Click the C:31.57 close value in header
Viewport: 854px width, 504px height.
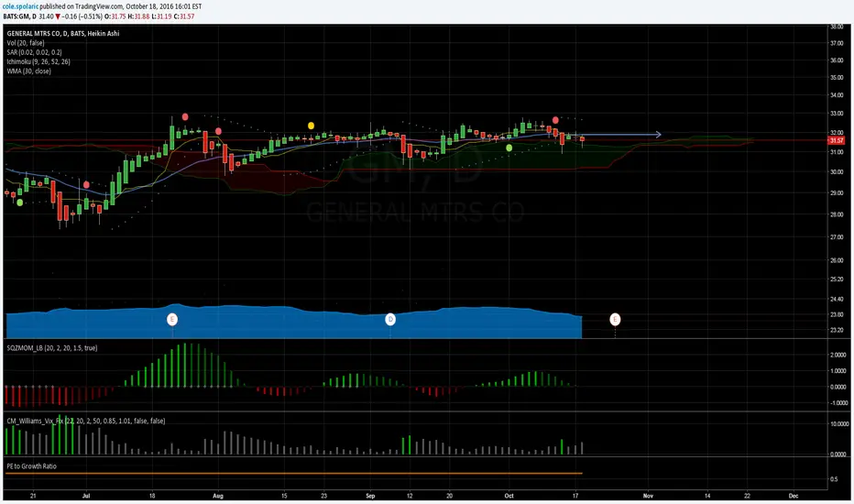click(184, 16)
